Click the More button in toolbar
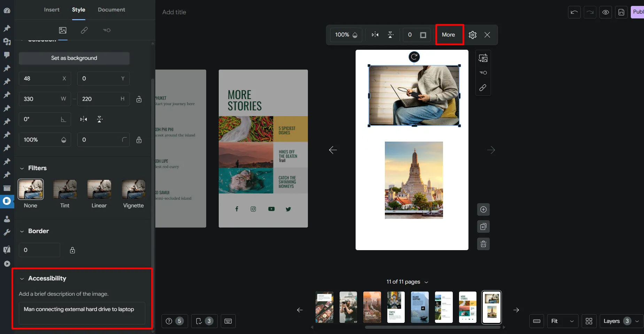 (x=448, y=35)
